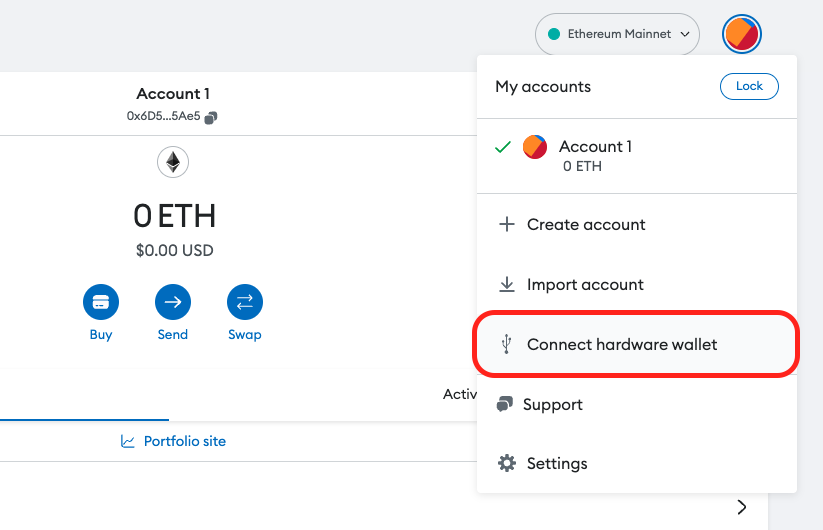The width and height of the screenshot is (823, 530).
Task: Select Account 1 with the green checkmark
Action: pyautogui.click(x=637, y=156)
